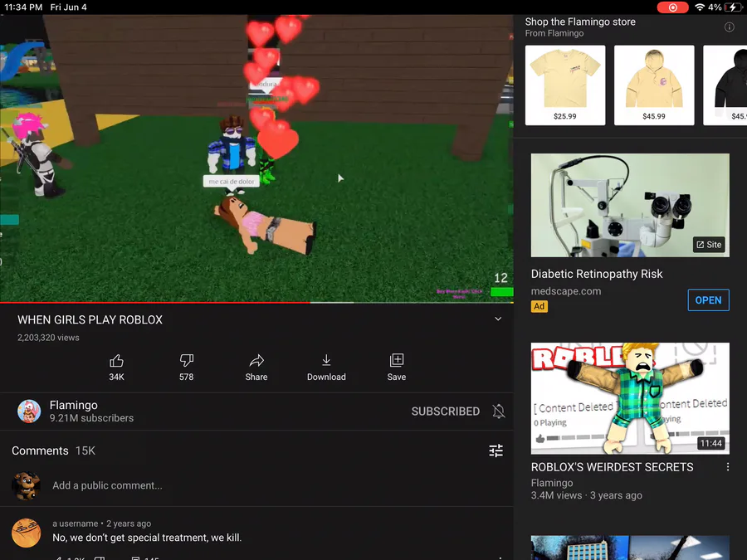Viewport: 747px width, 560px height.
Task: Like the video with thumbs up icon
Action: [x=116, y=361]
